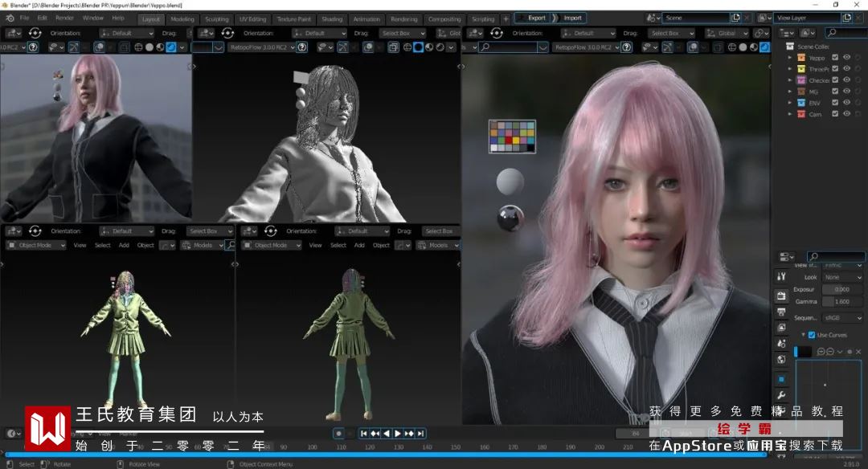Click the Gamma value slider at 1.600

[842, 301]
